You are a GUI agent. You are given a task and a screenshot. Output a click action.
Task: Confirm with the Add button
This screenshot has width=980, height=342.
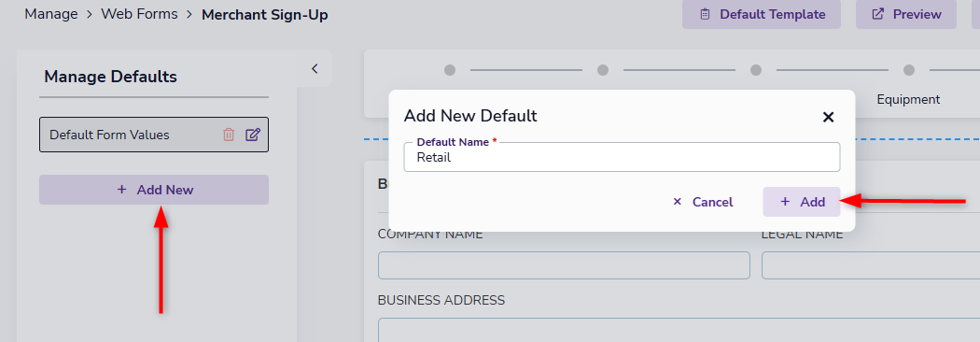pyautogui.click(x=801, y=202)
